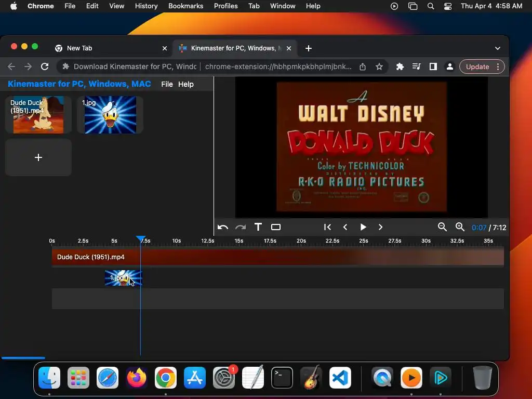532x399 pixels.
Task: Open the Apple menu
Action: tap(14, 6)
